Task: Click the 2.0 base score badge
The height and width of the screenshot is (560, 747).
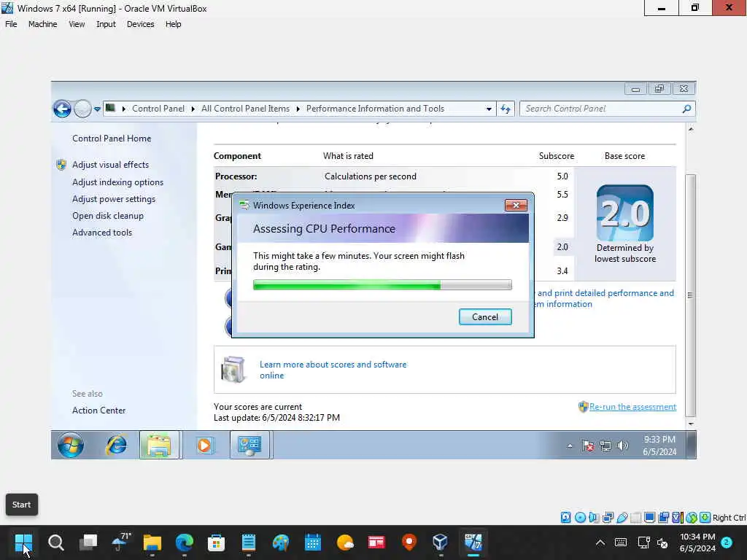Action: pos(624,213)
